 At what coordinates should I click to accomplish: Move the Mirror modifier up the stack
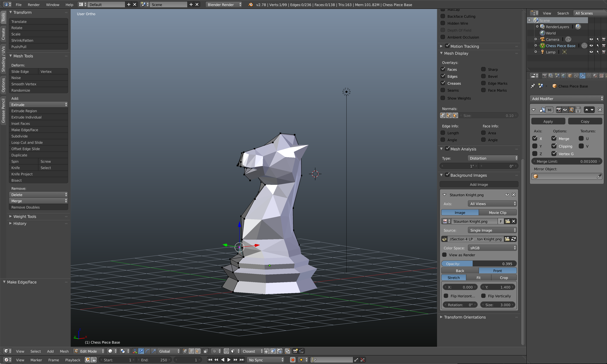pyautogui.click(x=586, y=110)
